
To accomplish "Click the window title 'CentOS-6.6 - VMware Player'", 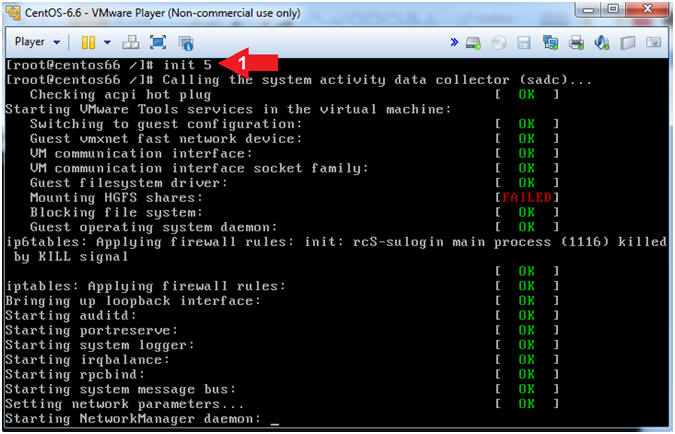I will [163, 13].
